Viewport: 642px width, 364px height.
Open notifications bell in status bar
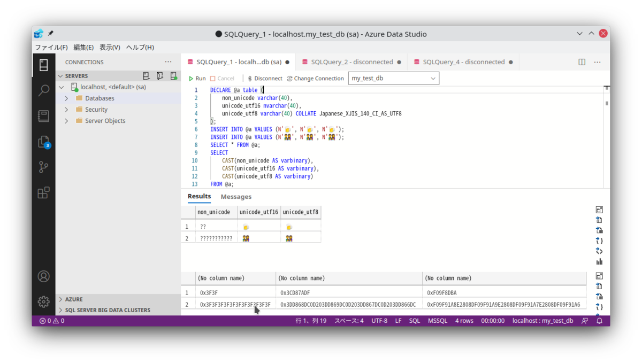click(600, 321)
